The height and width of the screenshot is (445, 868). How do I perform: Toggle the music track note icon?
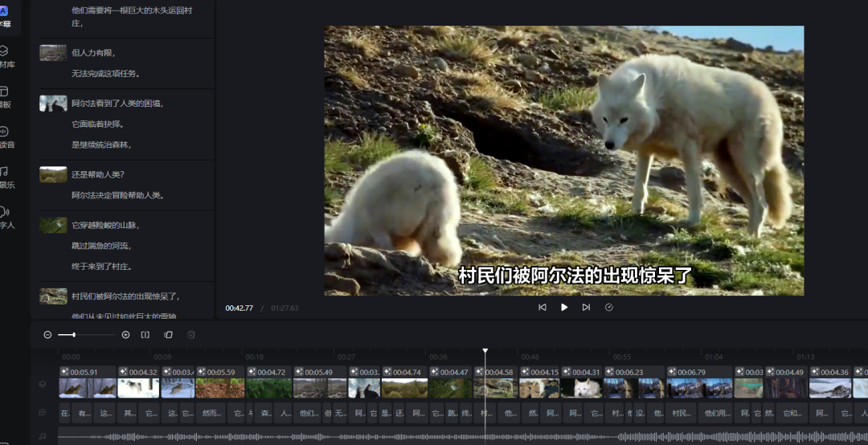point(43,436)
